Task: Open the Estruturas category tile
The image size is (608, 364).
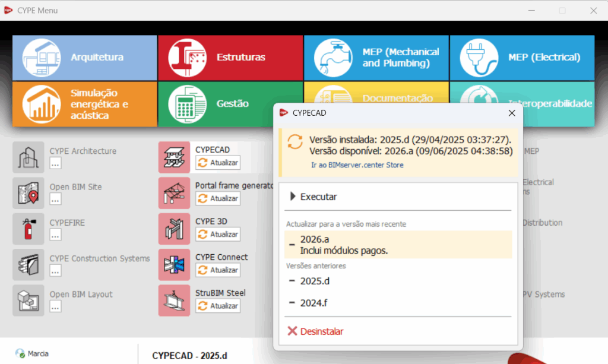Action: point(230,58)
